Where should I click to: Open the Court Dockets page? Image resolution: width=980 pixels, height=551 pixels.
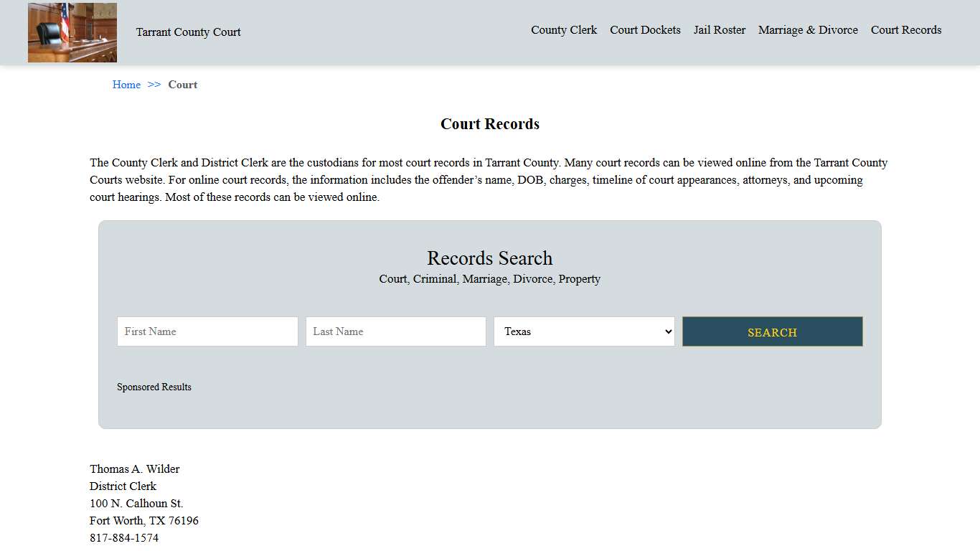tap(644, 30)
